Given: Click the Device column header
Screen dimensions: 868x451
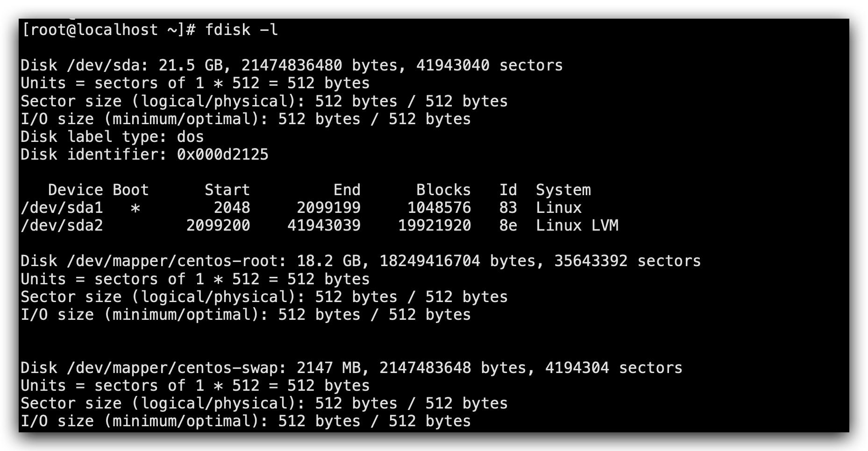Looking at the screenshot, I should [x=75, y=190].
